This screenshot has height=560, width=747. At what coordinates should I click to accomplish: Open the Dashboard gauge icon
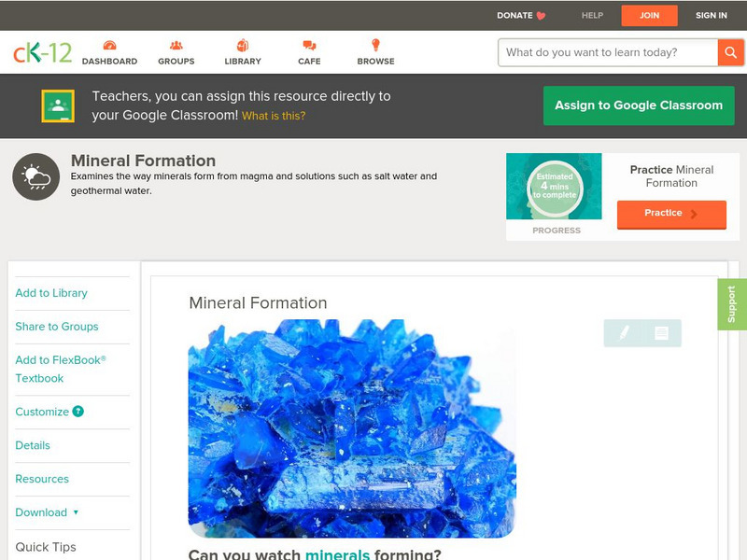tap(109, 45)
